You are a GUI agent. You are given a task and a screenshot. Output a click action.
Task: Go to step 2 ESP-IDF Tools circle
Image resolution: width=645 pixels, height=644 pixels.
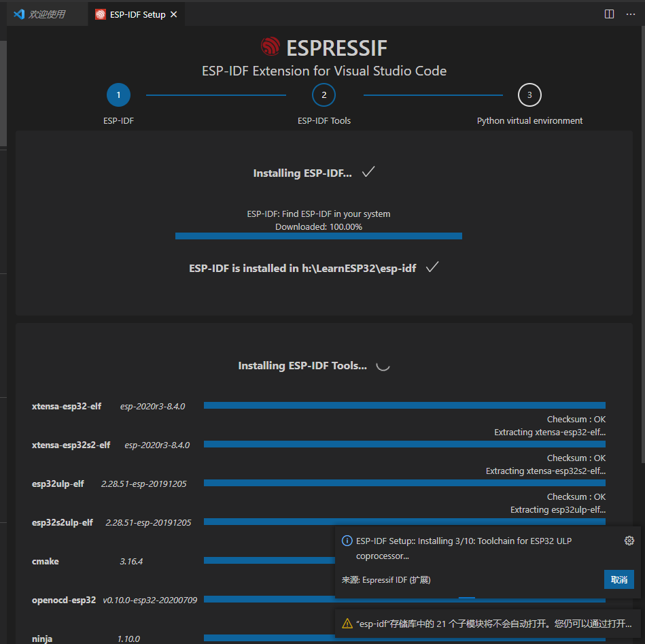tap(324, 95)
